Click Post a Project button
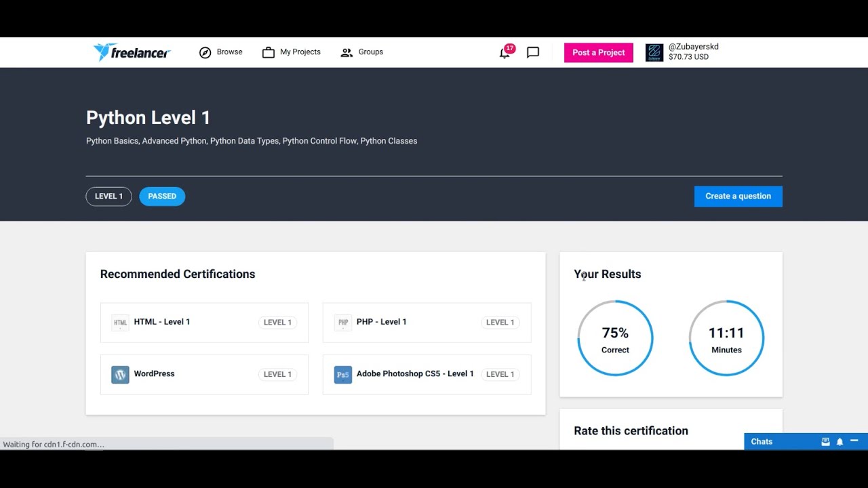The height and width of the screenshot is (488, 868). point(599,53)
